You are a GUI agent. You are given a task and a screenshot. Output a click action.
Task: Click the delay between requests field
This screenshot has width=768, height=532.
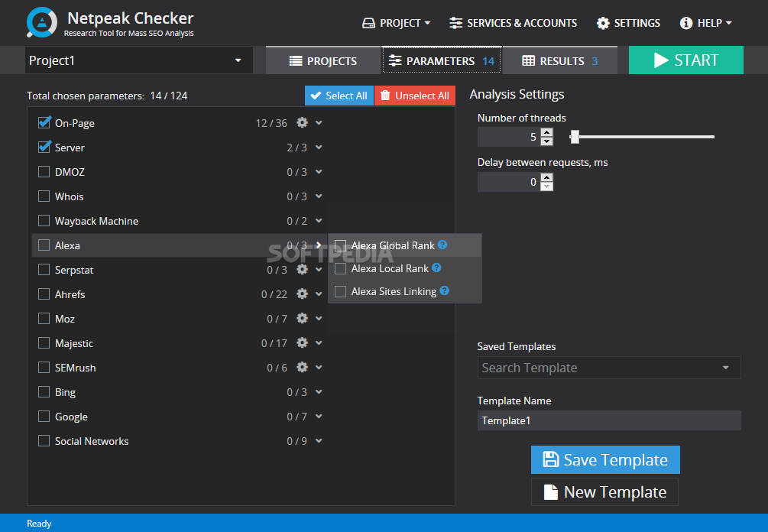[x=509, y=182]
